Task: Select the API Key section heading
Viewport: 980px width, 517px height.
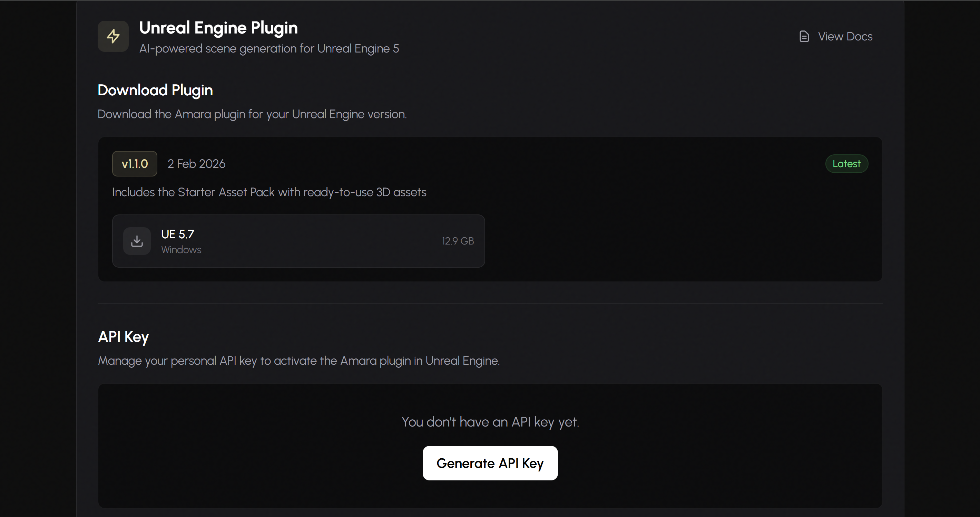Action: pos(123,336)
